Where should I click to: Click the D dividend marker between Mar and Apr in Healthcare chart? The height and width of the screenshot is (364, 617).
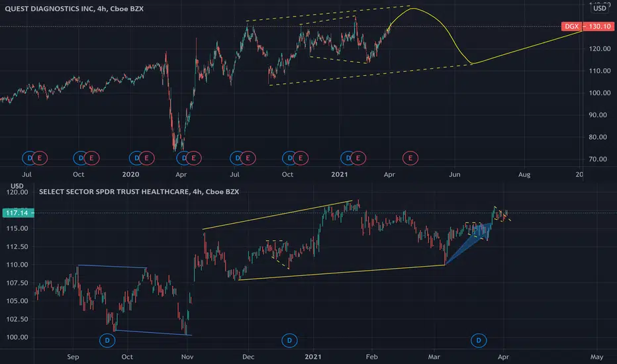479,340
